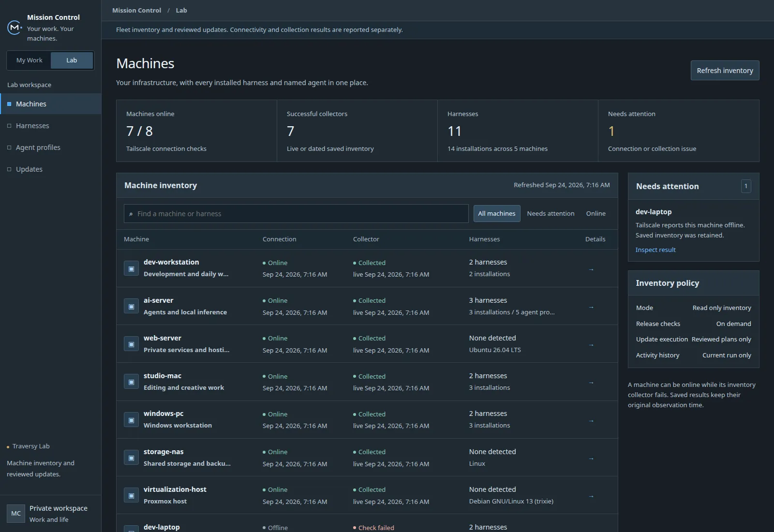Open details arrow for web-server
Image resolution: width=774 pixels, height=532 pixels.
pyautogui.click(x=591, y=345)
